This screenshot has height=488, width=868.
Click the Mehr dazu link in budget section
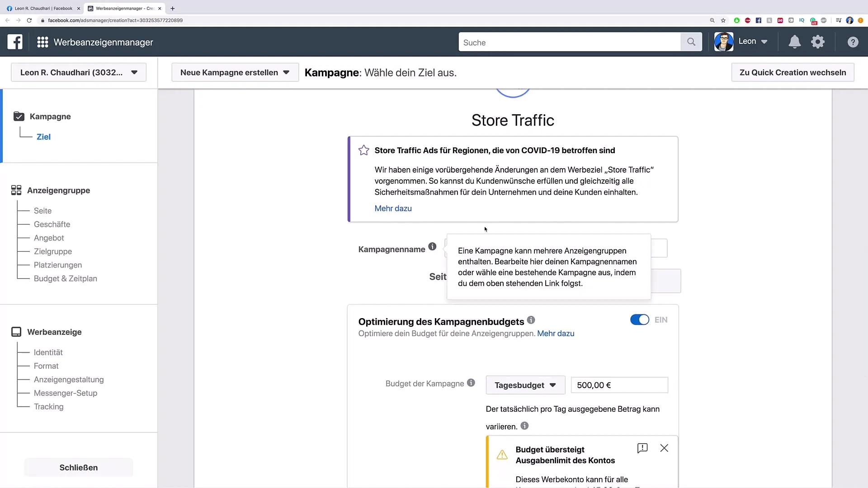click(556, 333)
